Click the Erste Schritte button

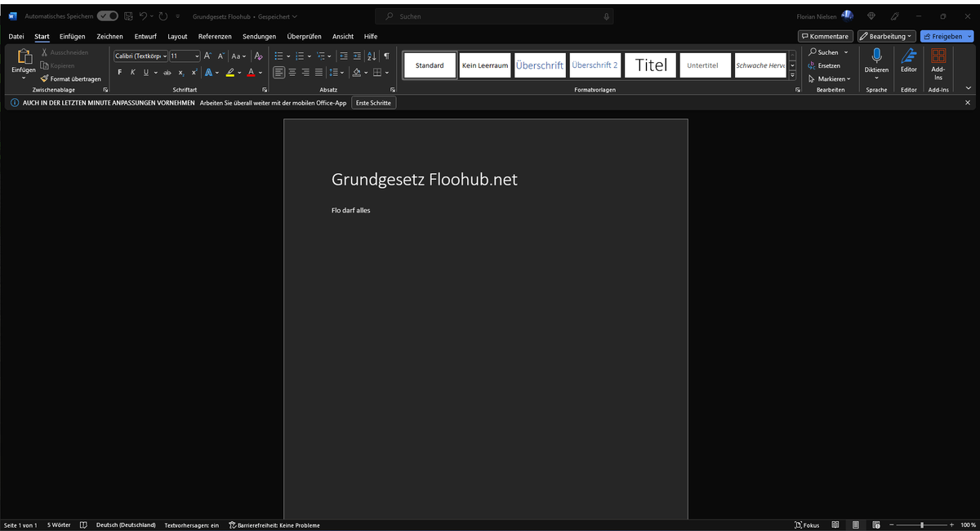pos(374,103)
